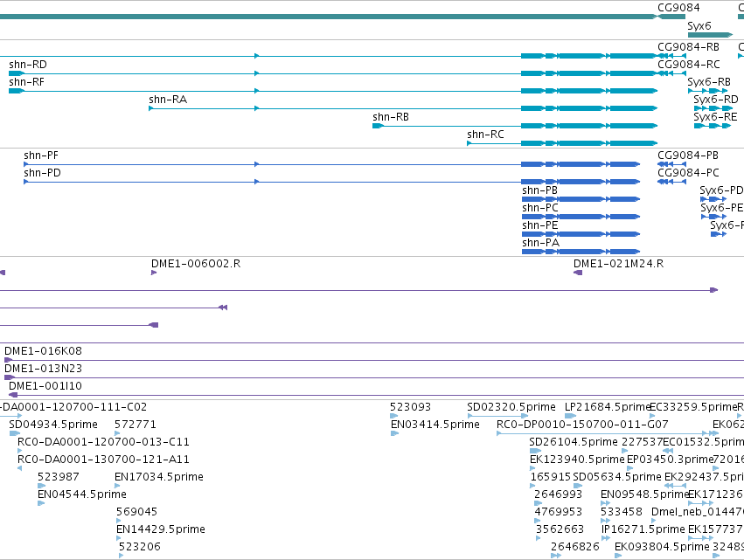
Task: Select the CG9084 gene label
Action: (678, 8)
